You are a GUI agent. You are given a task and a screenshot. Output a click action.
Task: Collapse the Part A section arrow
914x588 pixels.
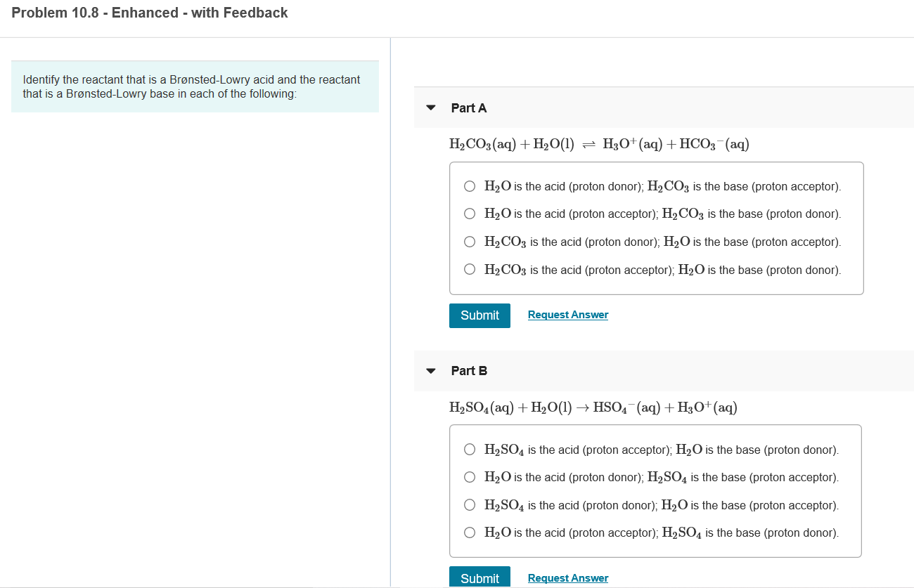(431, 108)
